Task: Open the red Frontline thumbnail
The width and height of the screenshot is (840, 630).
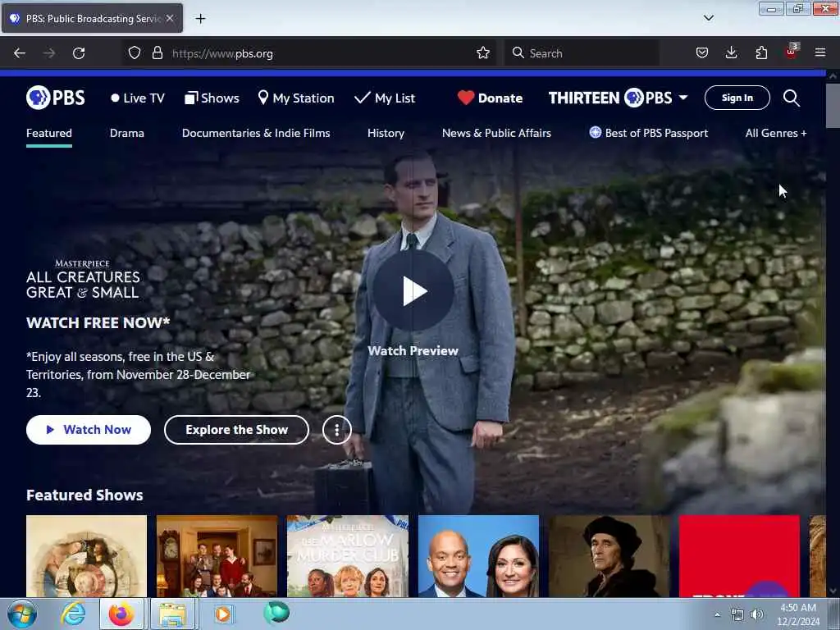Action: 739,556
